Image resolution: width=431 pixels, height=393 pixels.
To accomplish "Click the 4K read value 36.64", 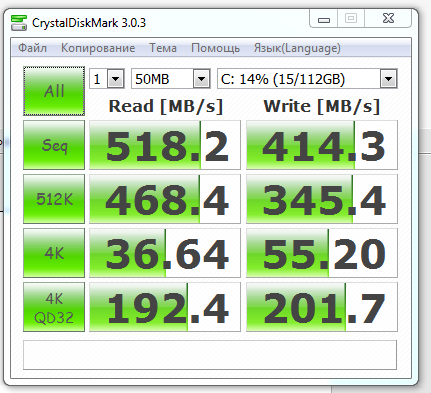I will point(165,253).
